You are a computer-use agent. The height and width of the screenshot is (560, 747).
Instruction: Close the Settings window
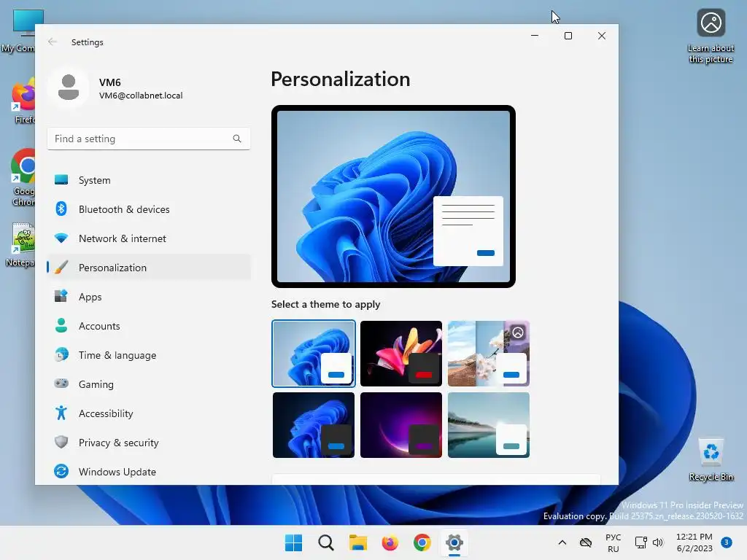(x=602, y=36)
